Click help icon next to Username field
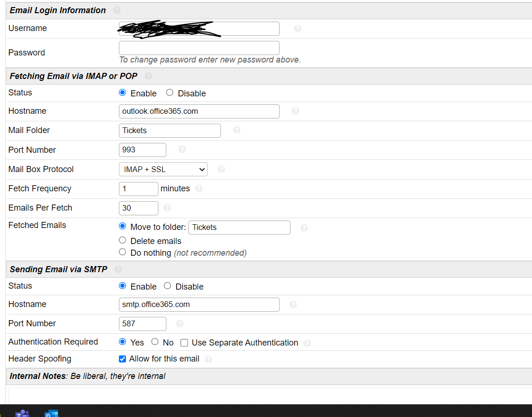This screenshot has width=532, height=417. (297, 29)
